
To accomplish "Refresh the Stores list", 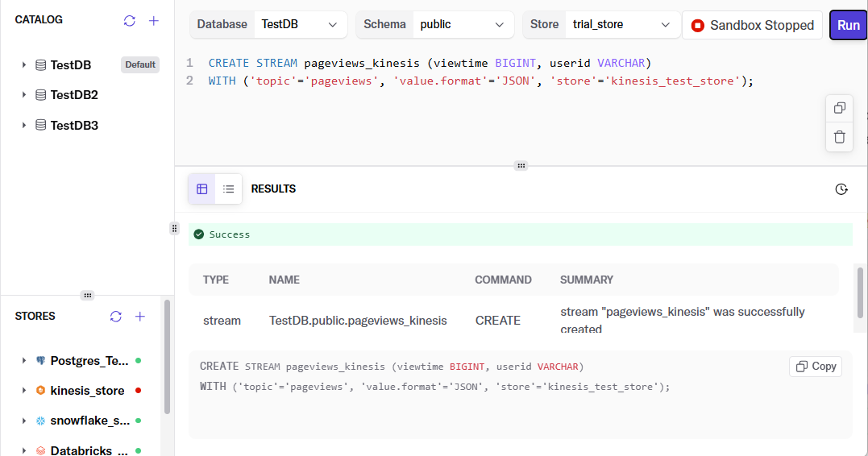I will [116, 317].
